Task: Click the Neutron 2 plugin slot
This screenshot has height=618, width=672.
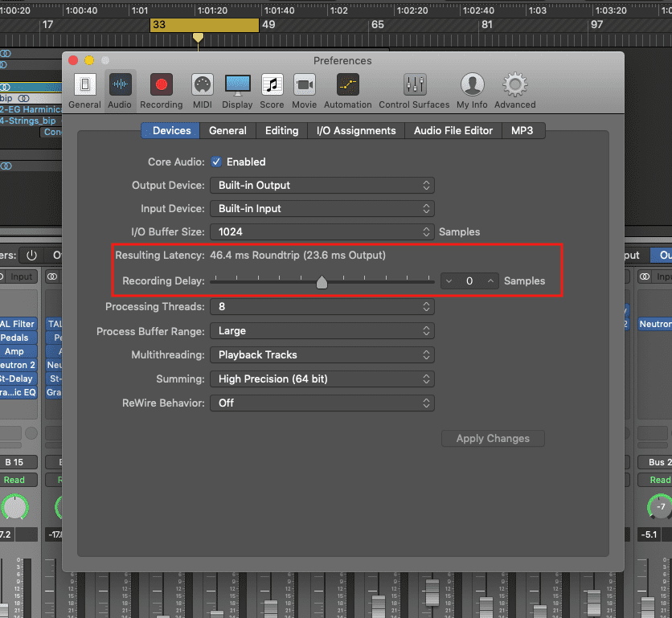Action: click(18, 365)
